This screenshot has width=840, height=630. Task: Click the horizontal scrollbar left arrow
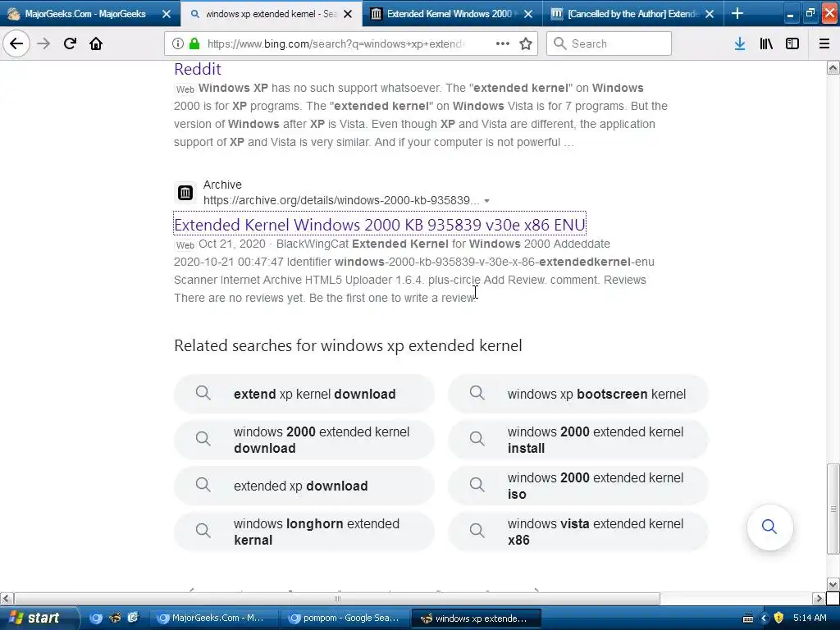(x=7, y=598)
